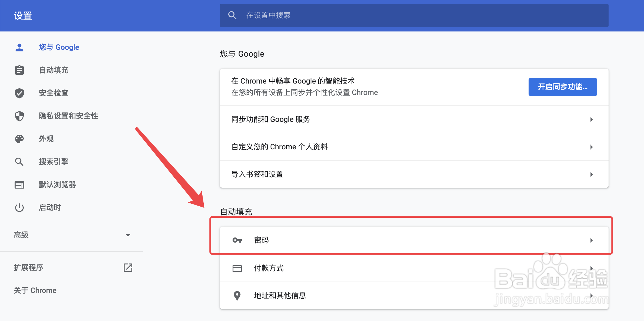
Task: Click the 同步功能和 Google 服务 row text
Action: (271, 119)
